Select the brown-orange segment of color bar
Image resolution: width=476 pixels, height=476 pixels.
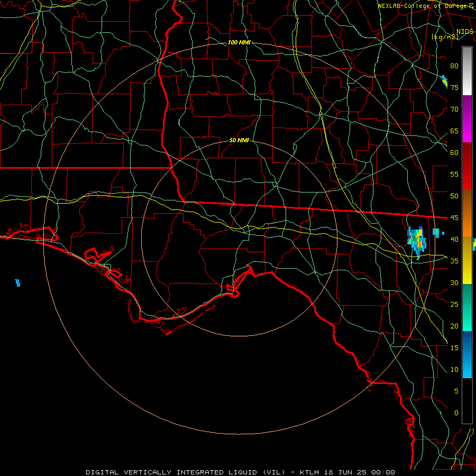(x=467, y=213)
